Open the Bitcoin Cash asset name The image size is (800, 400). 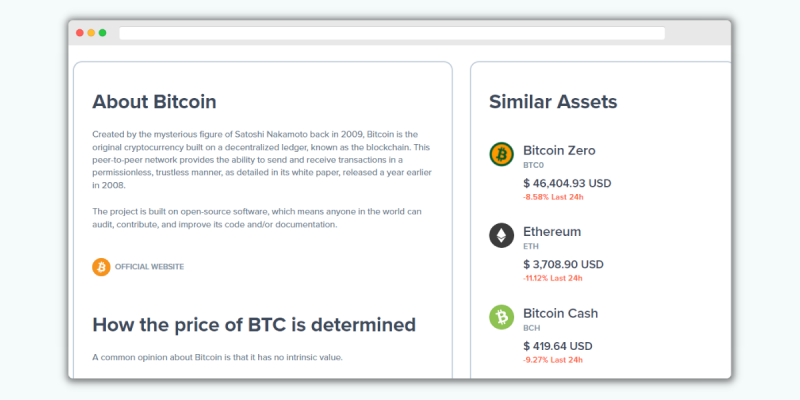[x=560, y=313]
